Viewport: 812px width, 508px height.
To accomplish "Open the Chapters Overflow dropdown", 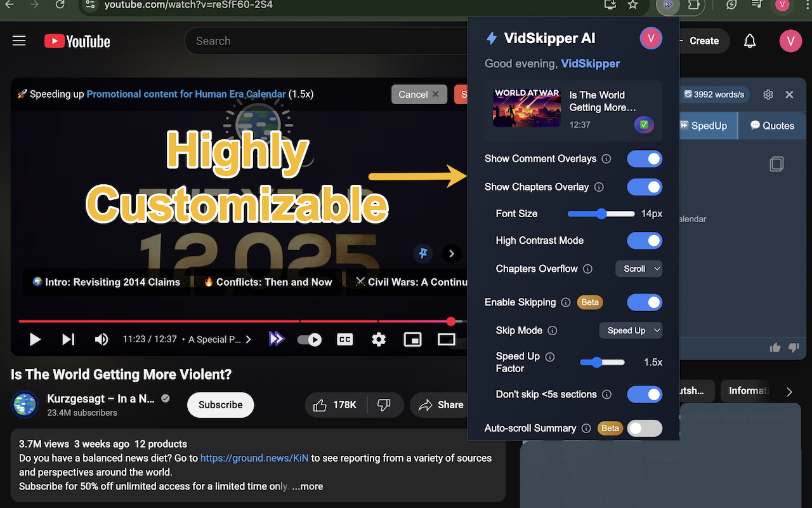I will click(639, 269).
